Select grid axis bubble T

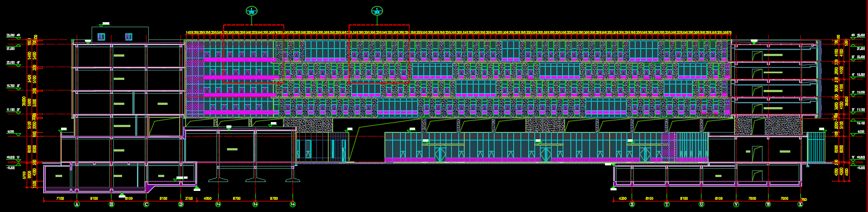pos(667,204)
